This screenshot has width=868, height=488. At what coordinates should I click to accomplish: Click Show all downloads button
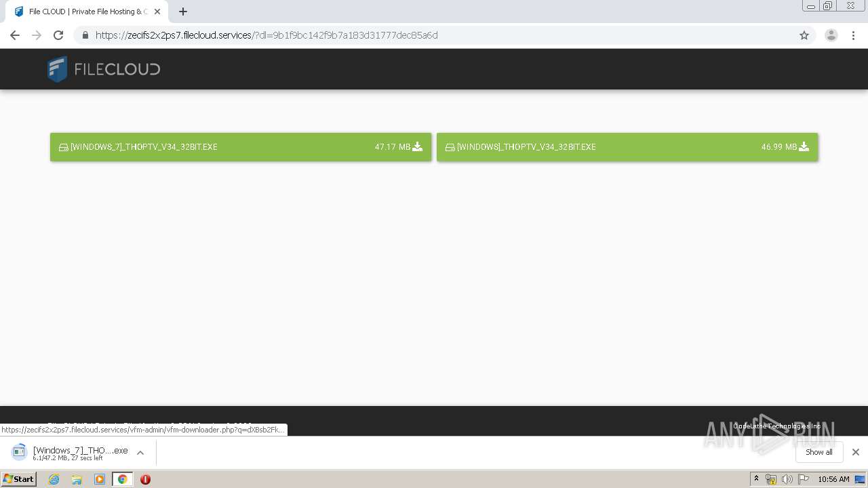point(819,452)
